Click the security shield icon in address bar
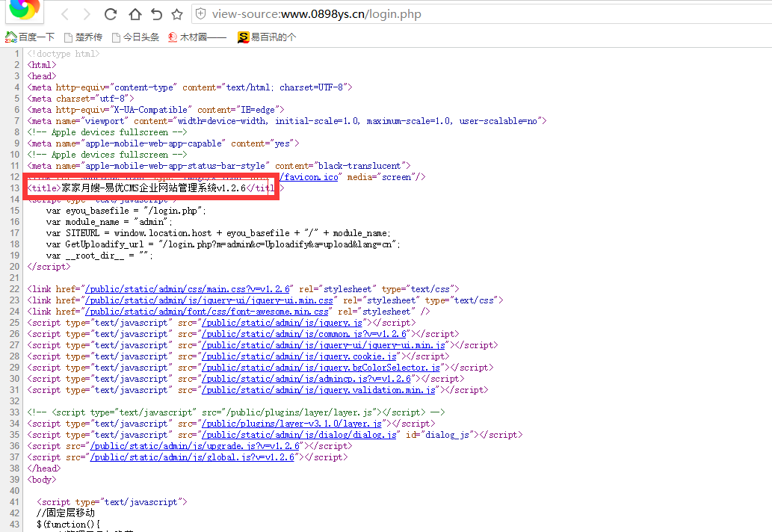Screen dimensions: 772x532 200,14
